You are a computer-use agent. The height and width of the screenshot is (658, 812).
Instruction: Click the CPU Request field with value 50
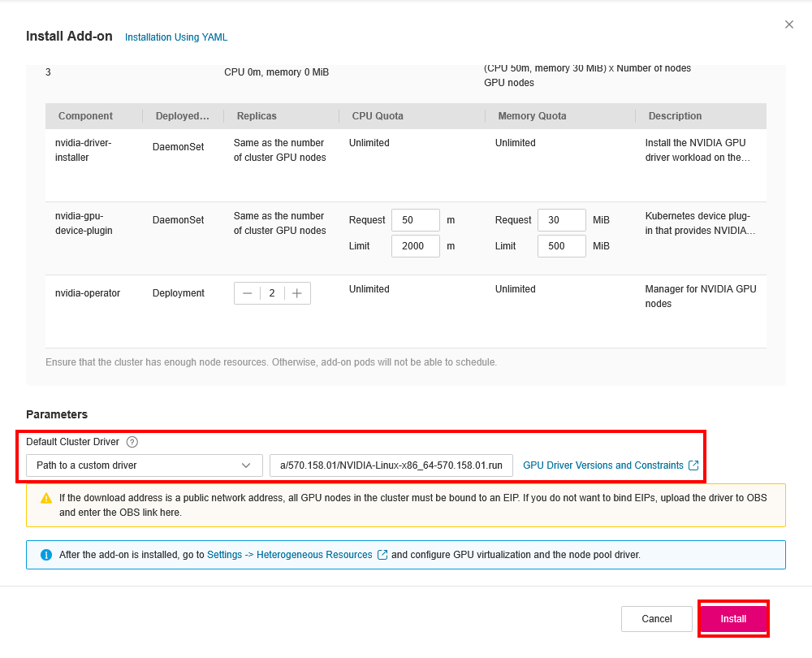[415, 220]
